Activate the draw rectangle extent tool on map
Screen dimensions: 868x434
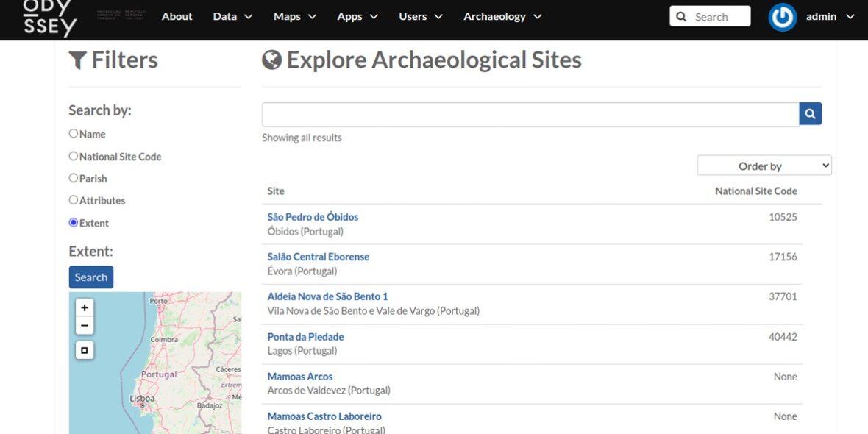coord(85,350)
